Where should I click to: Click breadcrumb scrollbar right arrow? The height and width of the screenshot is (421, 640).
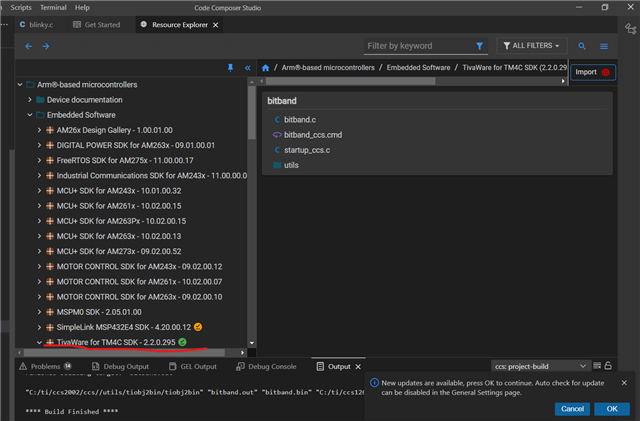tap(563, 81)
